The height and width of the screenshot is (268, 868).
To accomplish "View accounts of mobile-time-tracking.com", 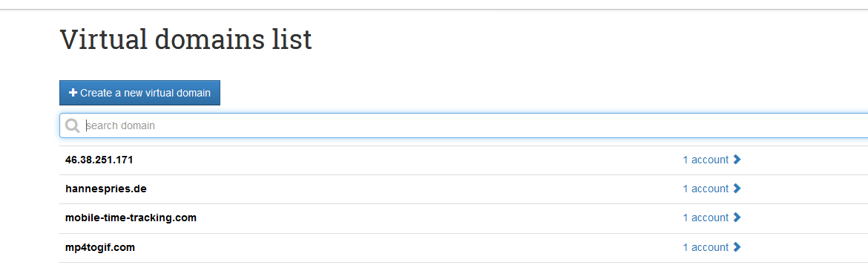I will (x=706, y=218).
